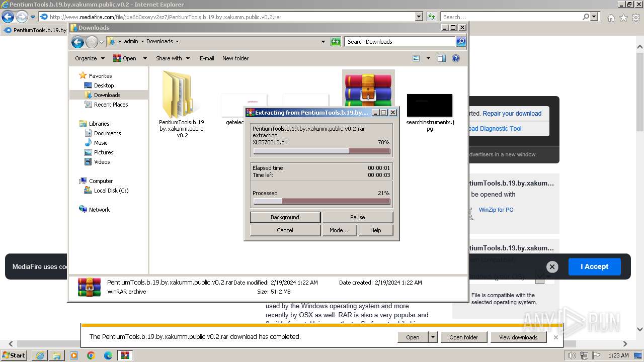This screenshot has height=362, width=644.
Task: Expand the Open button dropdown arrow
Action: (145, 58)
